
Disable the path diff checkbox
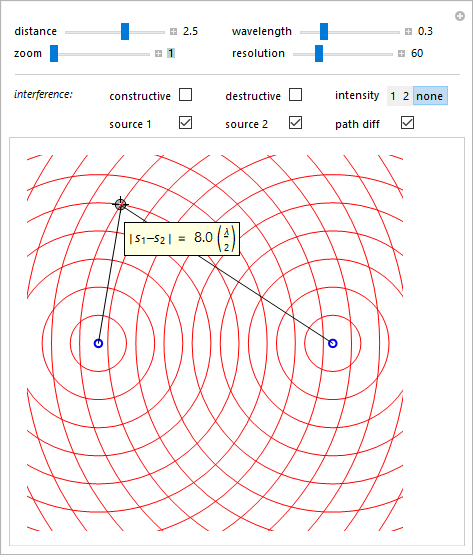(408, 123)
